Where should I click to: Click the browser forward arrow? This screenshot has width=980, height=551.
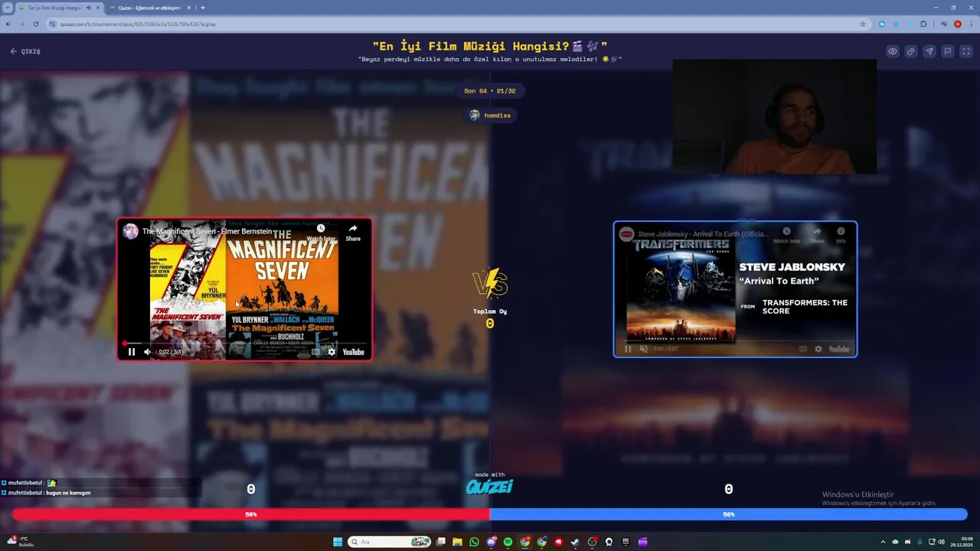coord(22,24)
